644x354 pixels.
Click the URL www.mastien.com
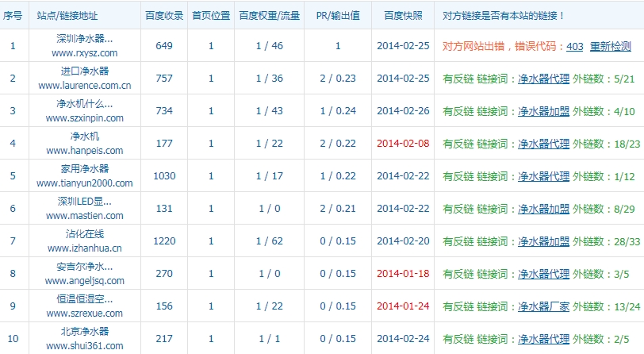(x=85, y=215)
